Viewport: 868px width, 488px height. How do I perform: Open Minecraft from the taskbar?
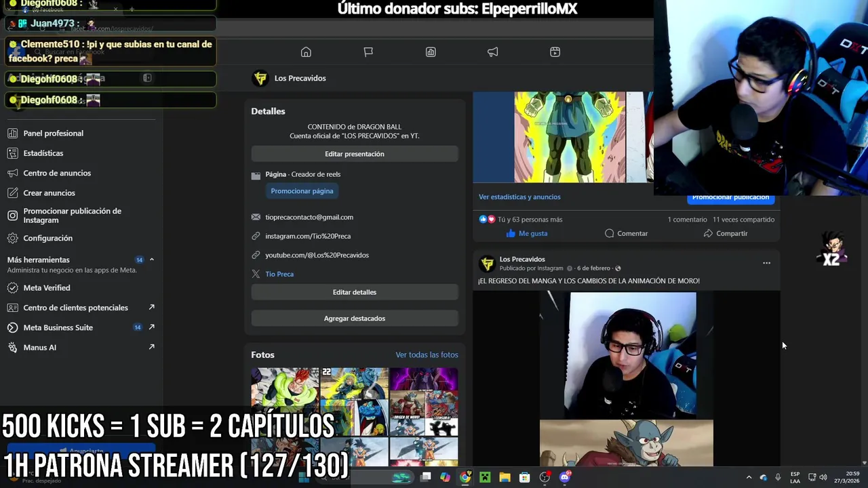(485, 477)
